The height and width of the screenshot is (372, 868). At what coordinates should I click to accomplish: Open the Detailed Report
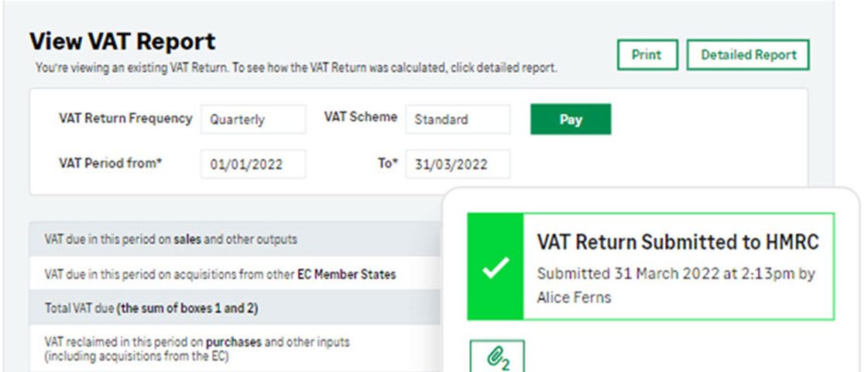(x=748, y=55)
